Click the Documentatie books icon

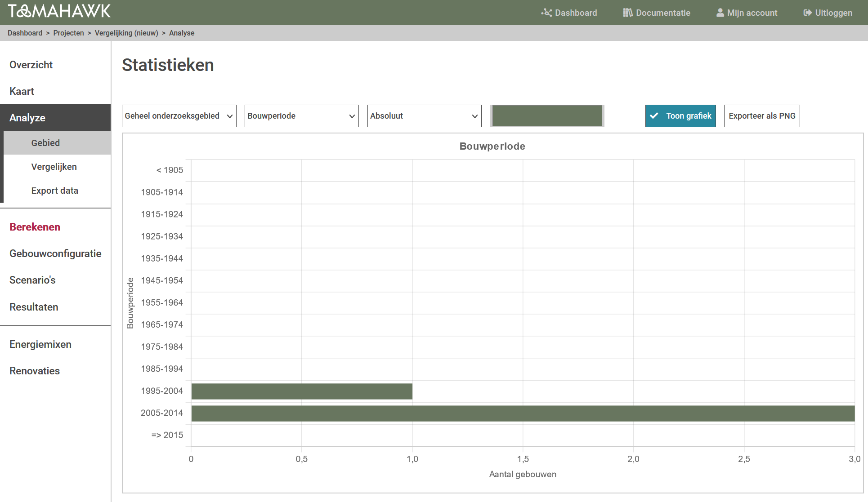628,13
